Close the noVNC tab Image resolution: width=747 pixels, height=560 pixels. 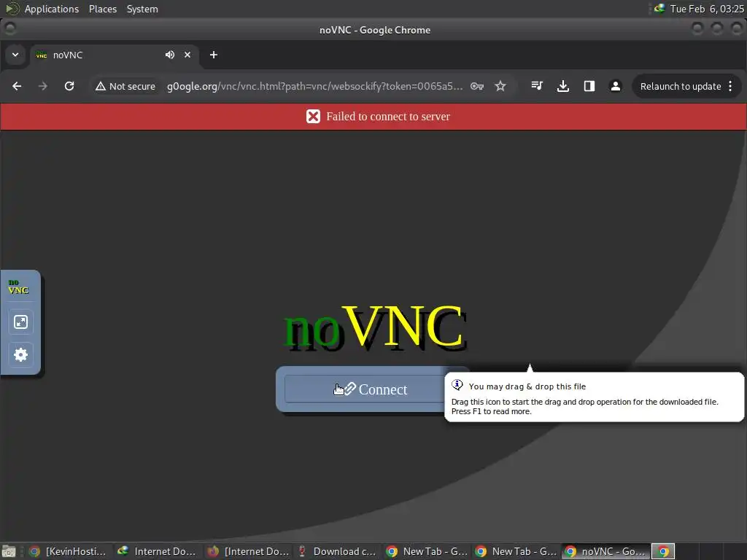(x=187, y=55)
